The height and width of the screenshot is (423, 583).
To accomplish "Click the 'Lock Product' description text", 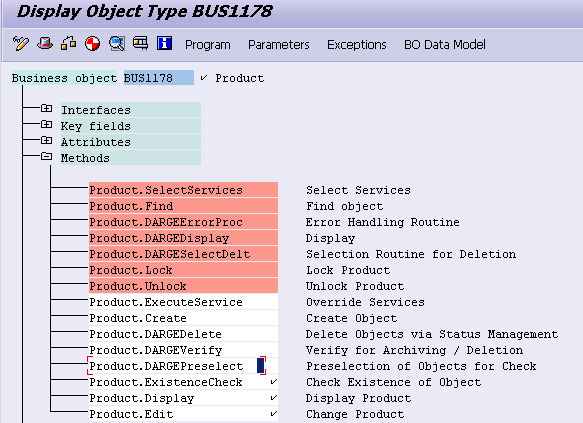I will 348,270.
